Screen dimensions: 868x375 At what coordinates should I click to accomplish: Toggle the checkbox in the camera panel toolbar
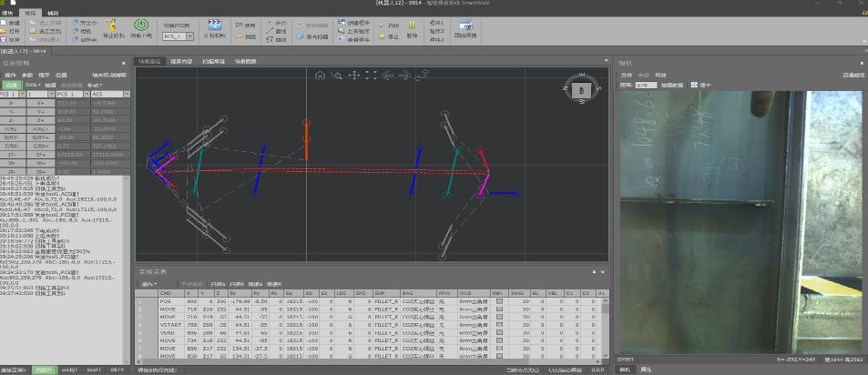click(x=695, y=85)
